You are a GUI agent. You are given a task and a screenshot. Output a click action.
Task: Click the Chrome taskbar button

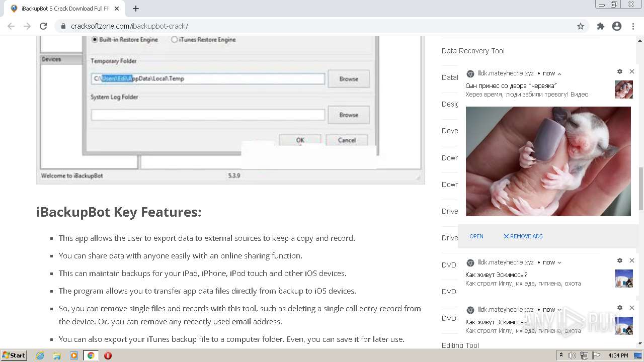pos(91,355)
